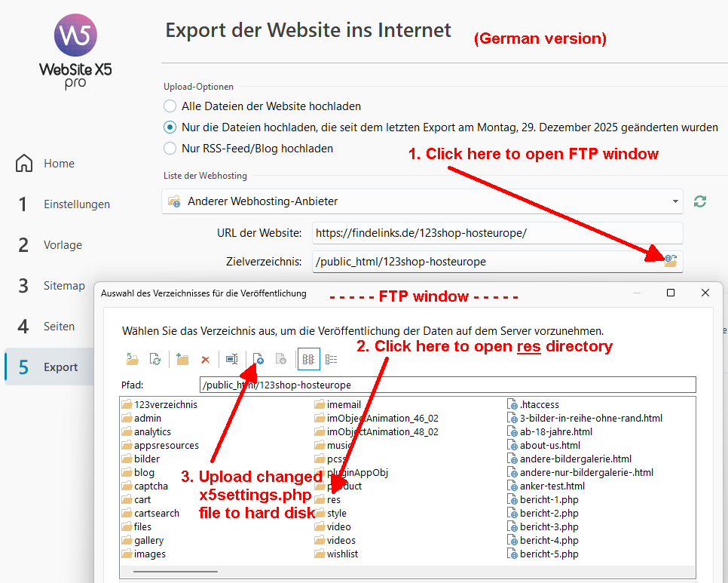The width and height of the screenshot is (728, 583).
Task: Create a new folder on the server
Action: tap(182, 360)
